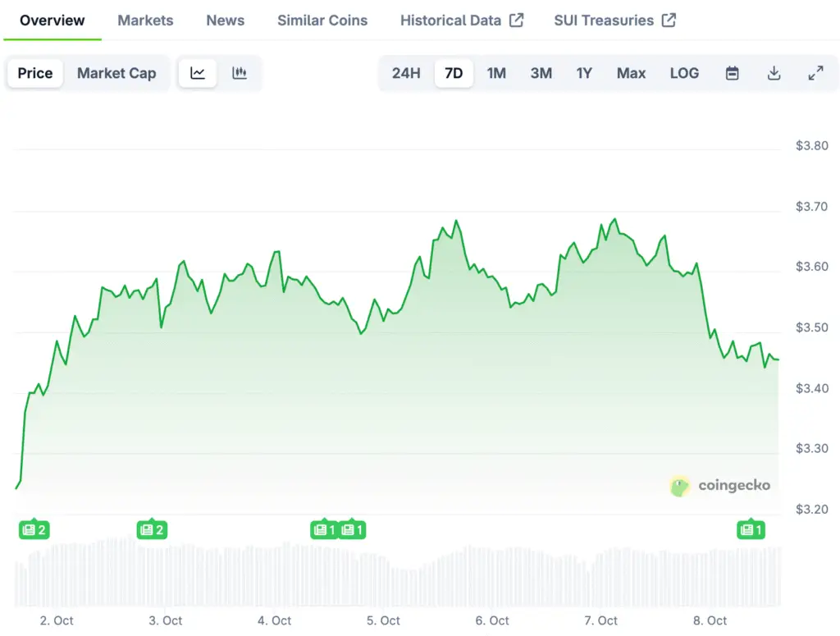
Task: Switch chart to Market Cap
Action: pyautogui.click(x=116, y=73)
